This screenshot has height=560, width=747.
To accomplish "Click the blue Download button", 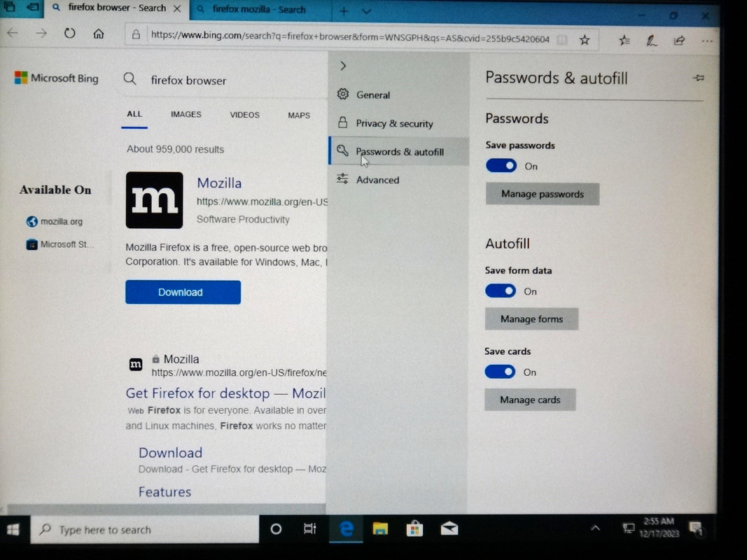I will (183, 292).
